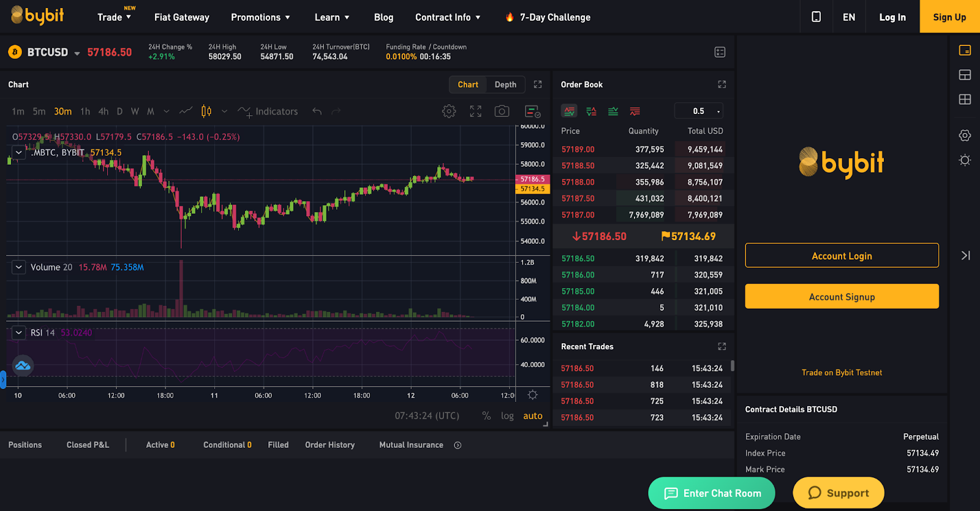980x511 pixels.
Task: Toggle TradingView fullscreen mode icon
Action: pyautogui.click(x=476, y=111)
